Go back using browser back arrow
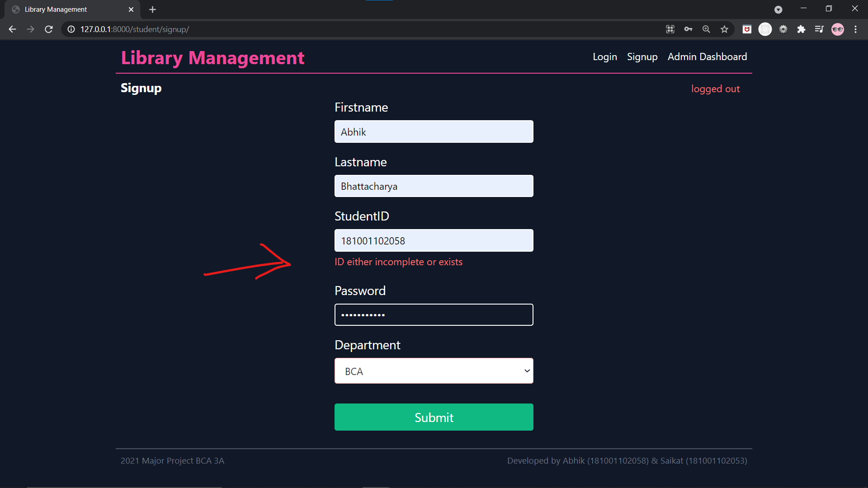This screenshot has height=488, width=868. (x=12, y=29)
